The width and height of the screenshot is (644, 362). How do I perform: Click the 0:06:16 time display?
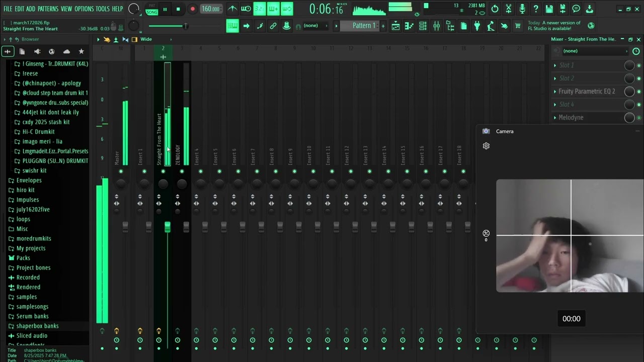click(x=326, y=9)
